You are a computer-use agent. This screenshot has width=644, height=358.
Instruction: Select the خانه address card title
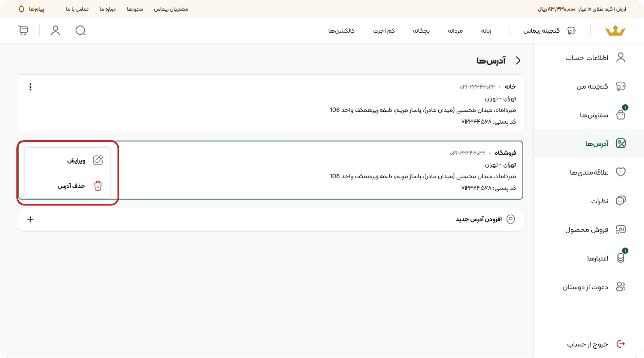pyautogui.click(x=510, y=87)
